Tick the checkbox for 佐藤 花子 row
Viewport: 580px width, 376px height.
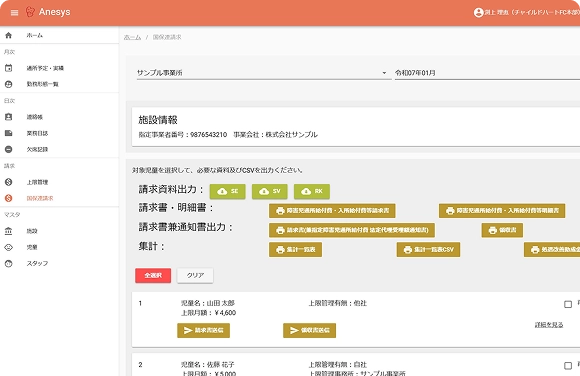tap(568, 366)
